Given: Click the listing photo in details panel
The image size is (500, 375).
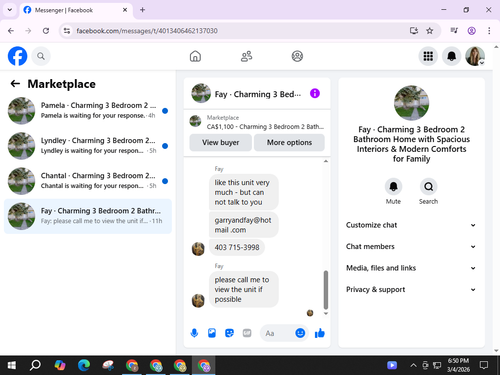Looking at the screenshot, I should click(411, 103).
